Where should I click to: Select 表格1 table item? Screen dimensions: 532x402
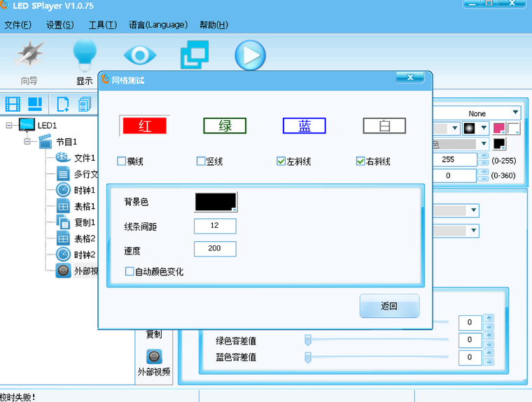click(76, 206)
